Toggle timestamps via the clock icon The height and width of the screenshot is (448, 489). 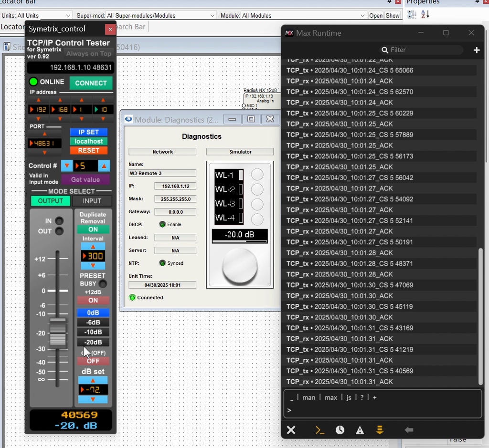click(340, 430)
